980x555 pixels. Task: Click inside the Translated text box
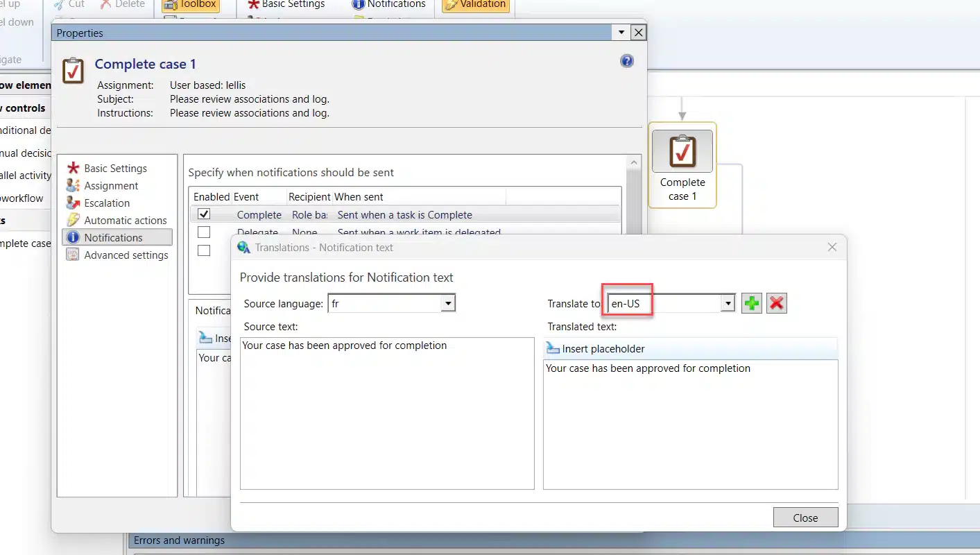690,423
